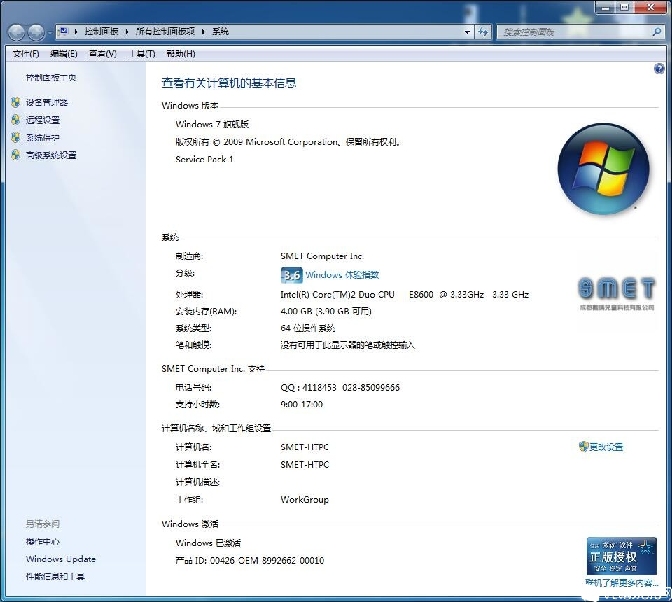
Task: Click the 9:00-17:00 support hours value
Action: pos(301,404)
